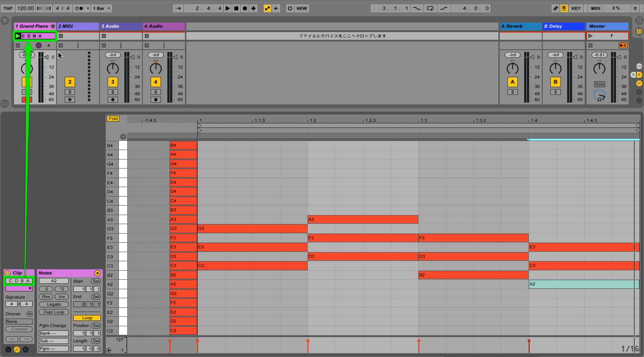Open the clip color dropdown

coord(19,288)
